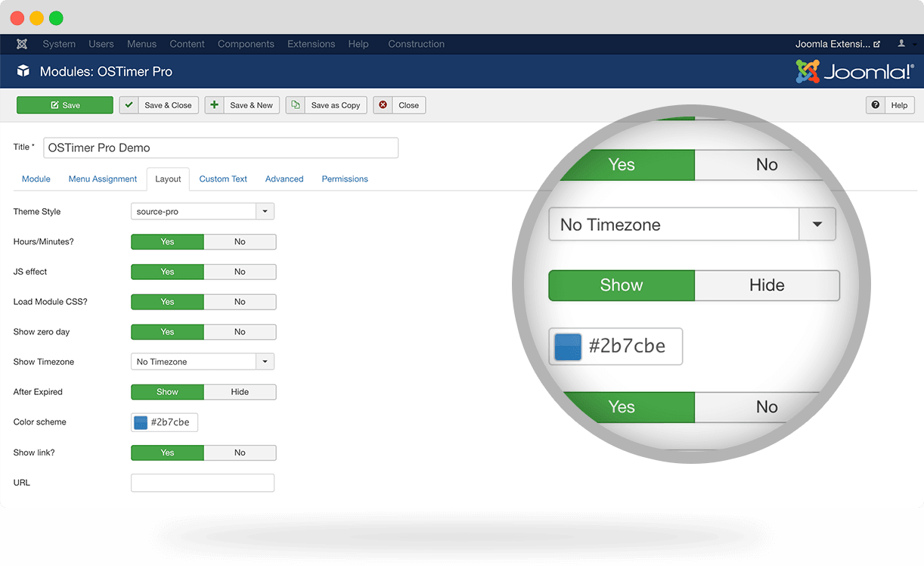Expand the user menu caret in top bar
The width and height of the screenshot is (924, 566).
point(913,45)
